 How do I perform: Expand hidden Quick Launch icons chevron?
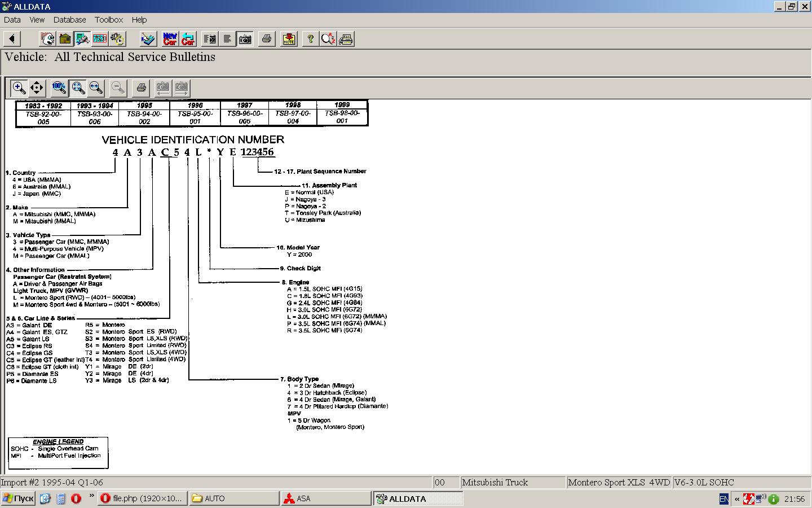coord(92,496)
